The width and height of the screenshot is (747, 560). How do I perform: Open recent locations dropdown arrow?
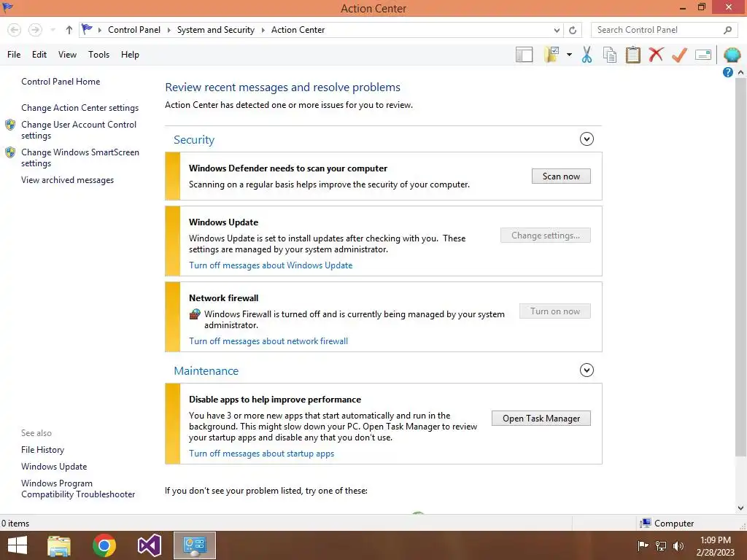pos(53,30)
